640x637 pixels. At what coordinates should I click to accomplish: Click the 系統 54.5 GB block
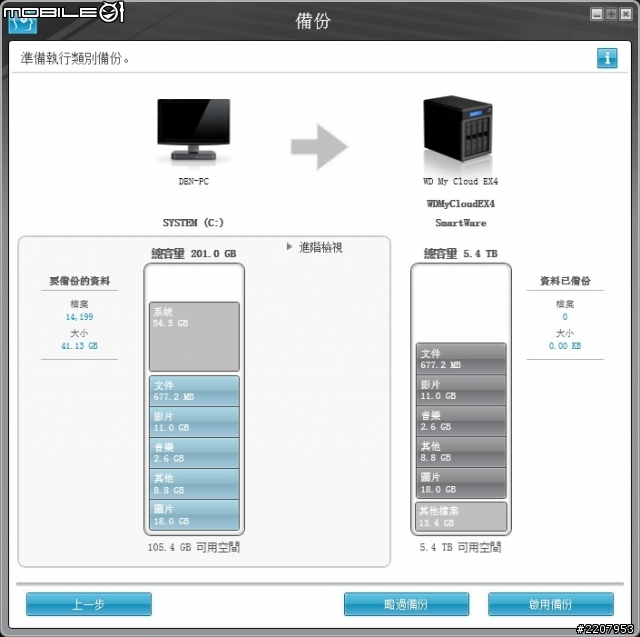(194, 337)
